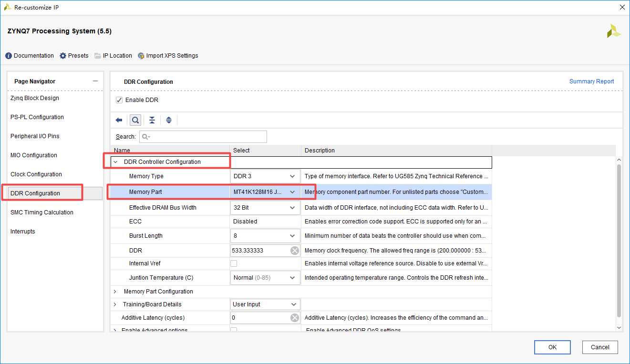Image resolution: width=630 pixels, height=364 pixels.
Task: Open the Effective DRAM Bus Width dropdown
Action: pos(265,208)
